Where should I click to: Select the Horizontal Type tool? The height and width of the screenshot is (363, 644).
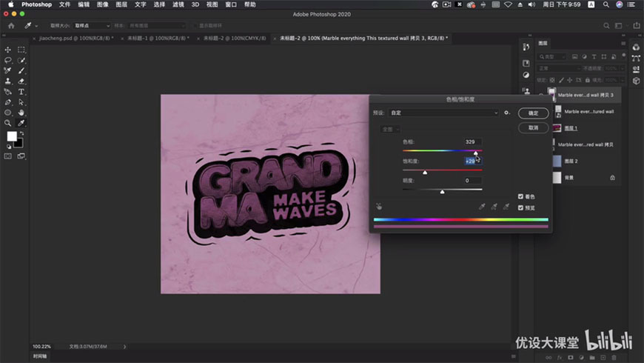click(21, 91)
